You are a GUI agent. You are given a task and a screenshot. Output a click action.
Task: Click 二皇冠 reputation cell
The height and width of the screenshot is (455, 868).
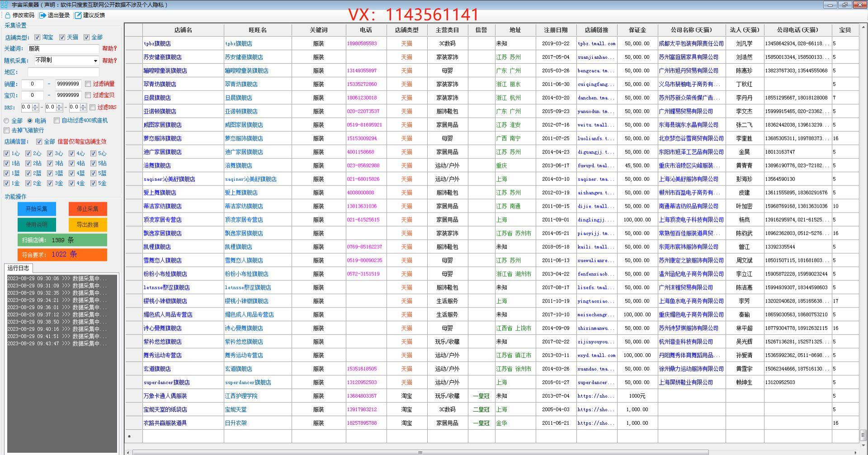click(481, 410)
